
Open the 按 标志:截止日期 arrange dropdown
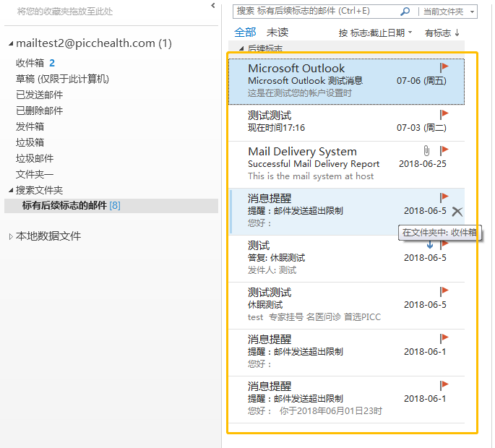coord(375,33)
